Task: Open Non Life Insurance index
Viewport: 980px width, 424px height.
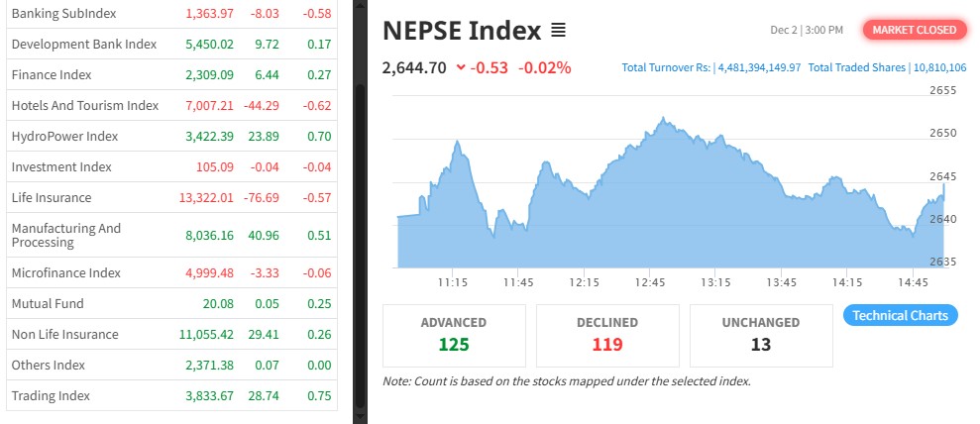Action: [64, 334]
